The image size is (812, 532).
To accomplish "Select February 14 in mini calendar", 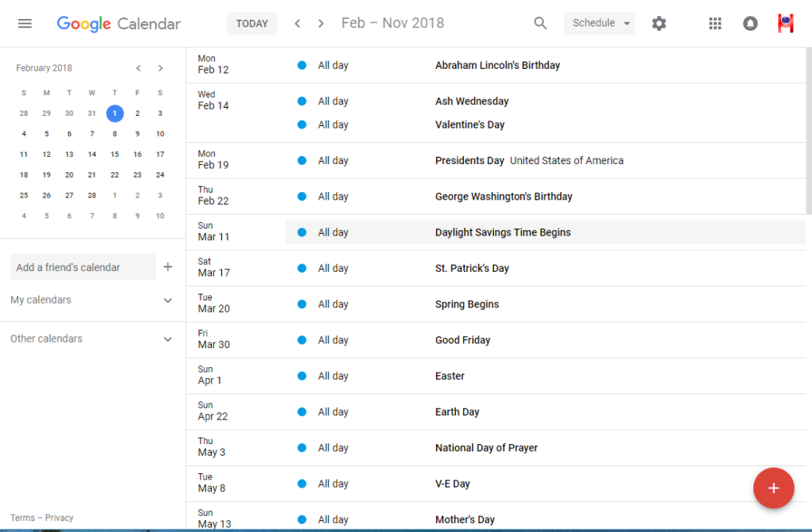I will pos(92,155).
